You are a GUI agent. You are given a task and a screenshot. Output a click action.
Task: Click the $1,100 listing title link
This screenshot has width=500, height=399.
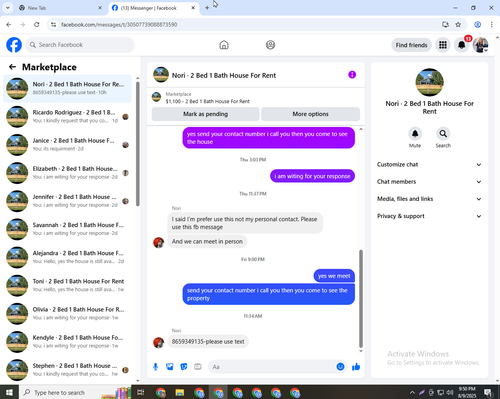(208, 101)
